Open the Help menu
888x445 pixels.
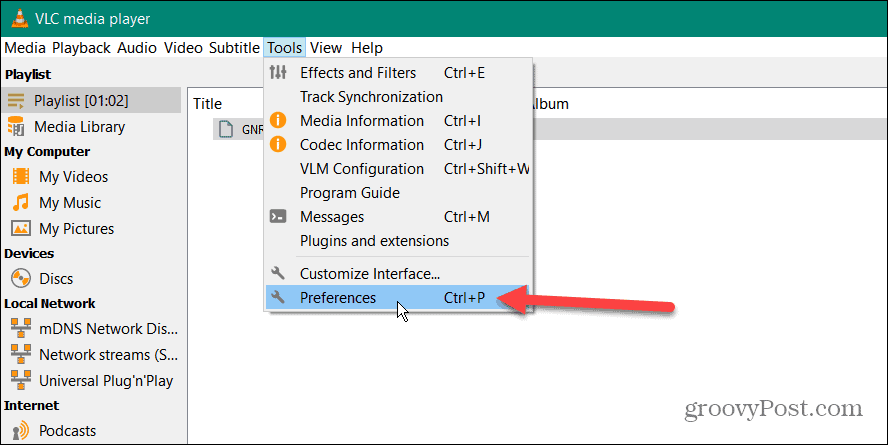pos(367,48)
